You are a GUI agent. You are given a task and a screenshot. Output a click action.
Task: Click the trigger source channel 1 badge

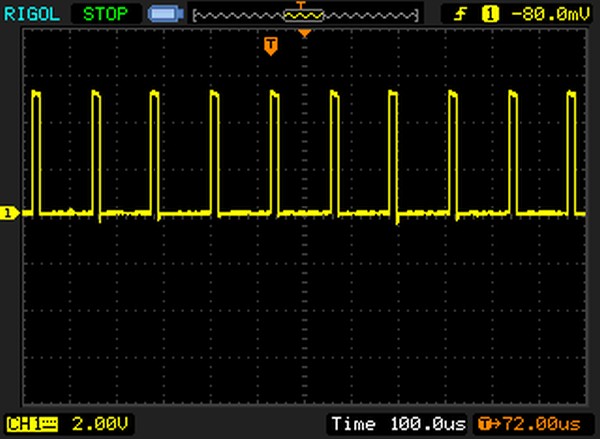pyautogui.click(x=491, y=13)
